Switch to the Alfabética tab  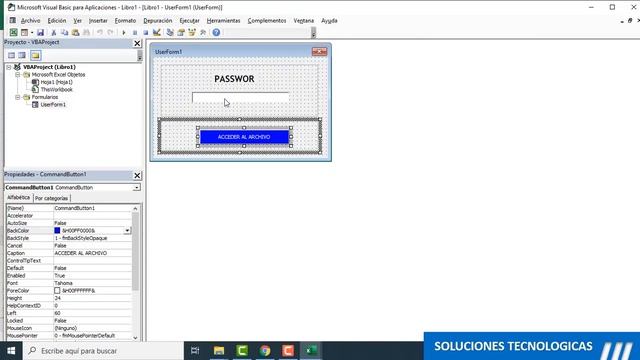pyautogui.click(x=19, y=198)
